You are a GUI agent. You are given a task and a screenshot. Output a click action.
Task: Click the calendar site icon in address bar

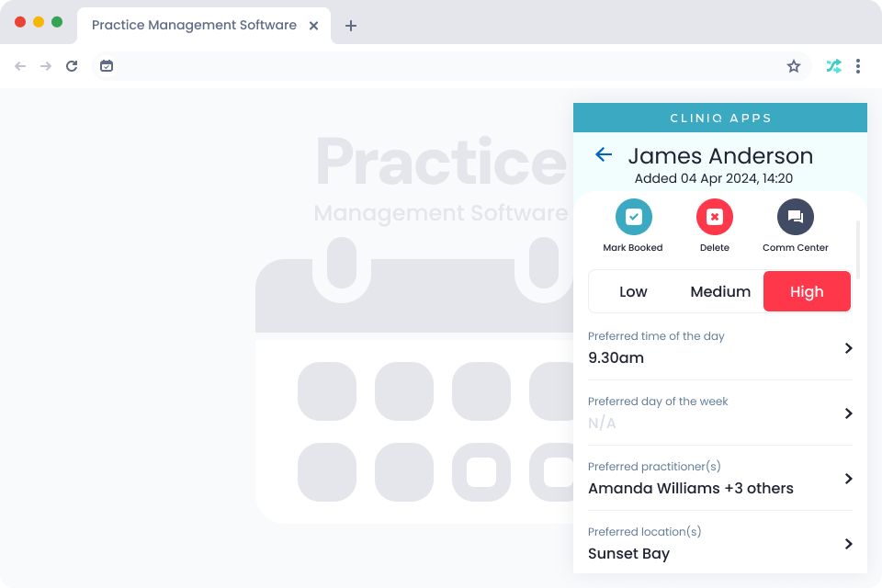point(107,66)
